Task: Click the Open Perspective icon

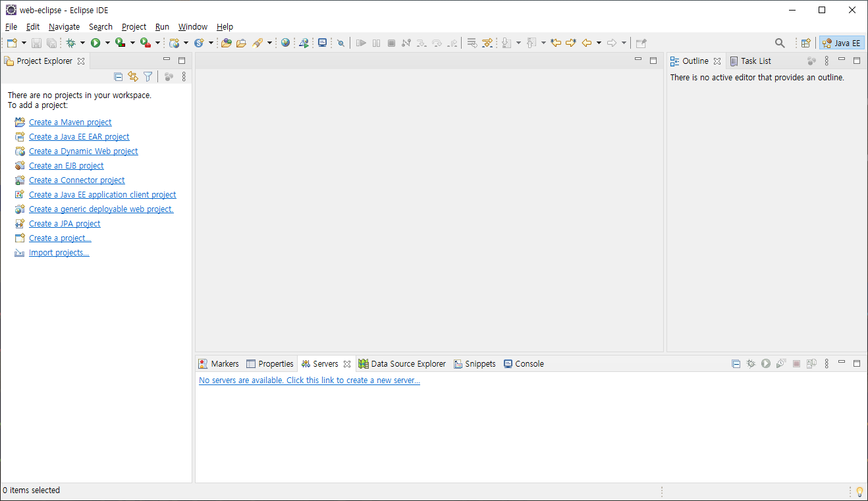Action: [x=805, y=43]
